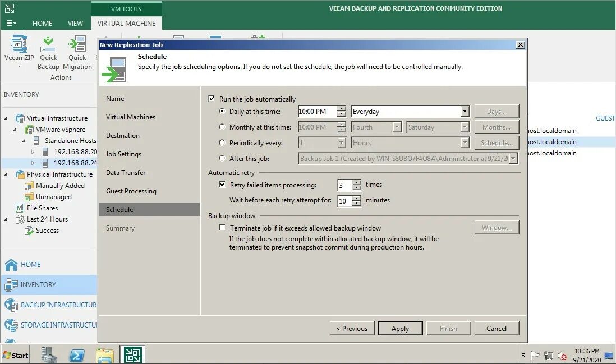Toggle Retry failed items processing checkbox
Viewport: 616px width, 364px height.
tap(222, 184)
